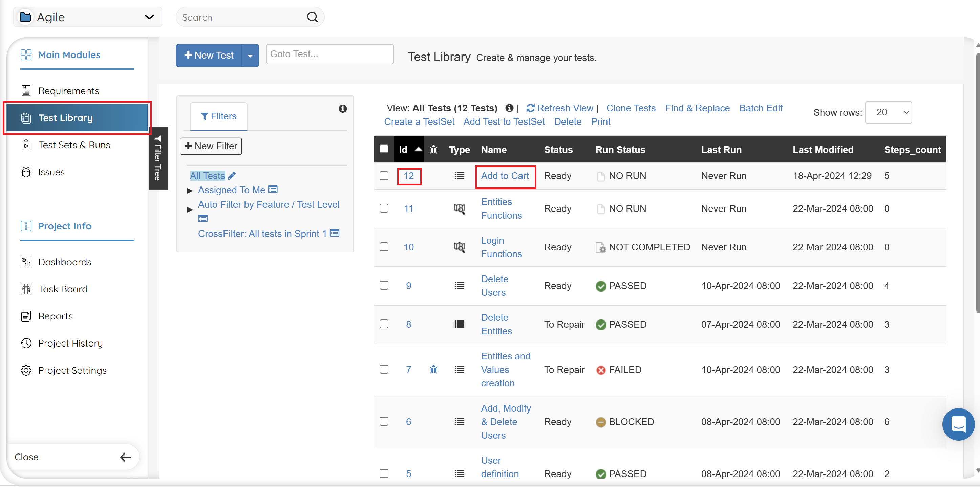Select the checkbox for test 9
Screen dimensions: 980x487
pos(384,286)
